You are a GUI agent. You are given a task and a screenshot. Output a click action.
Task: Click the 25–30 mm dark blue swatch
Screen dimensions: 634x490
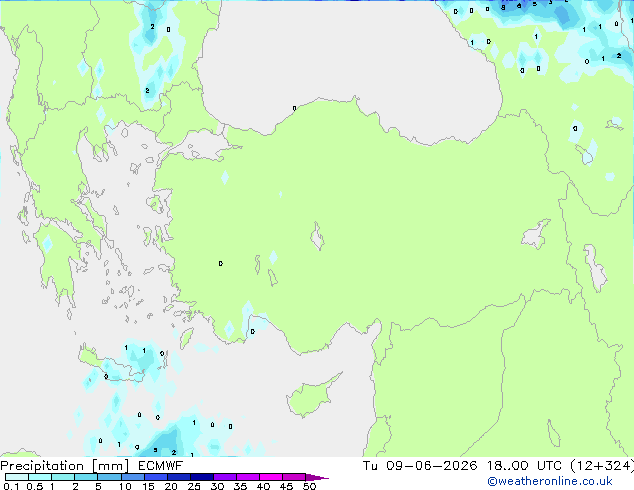(x=201, y=477)
